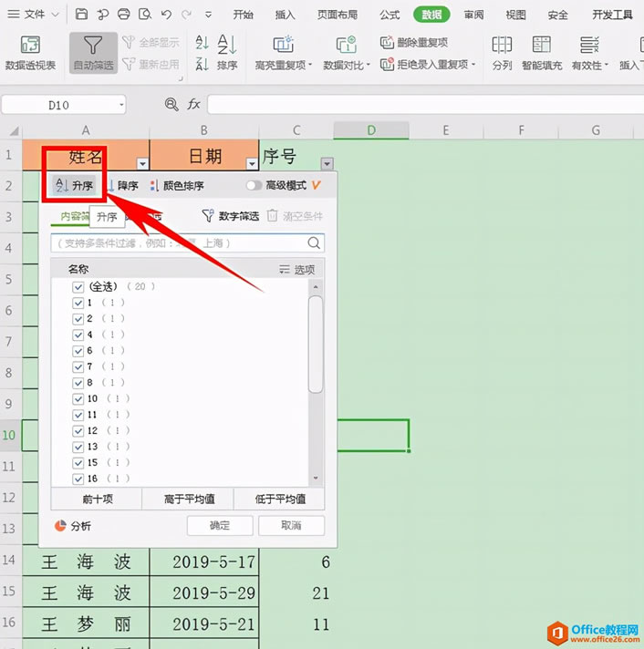
Task: Click the Highlight Duplicates (高亮重复项) icon
Action: point(284,45)
